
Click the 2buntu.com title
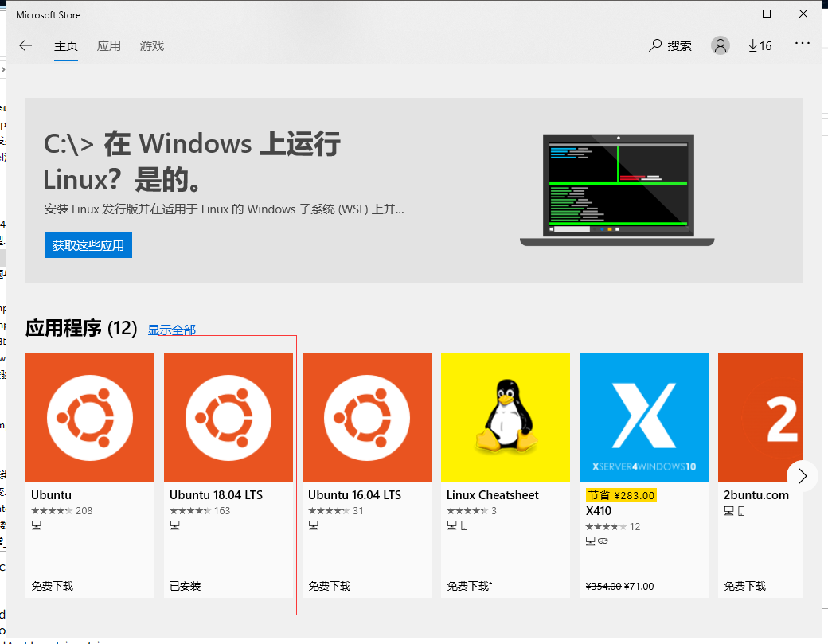756,495
